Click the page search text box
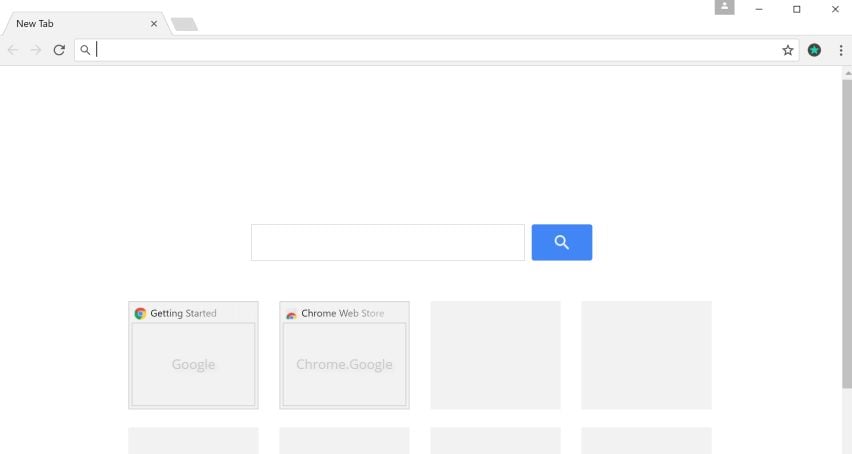 [387, 242]
